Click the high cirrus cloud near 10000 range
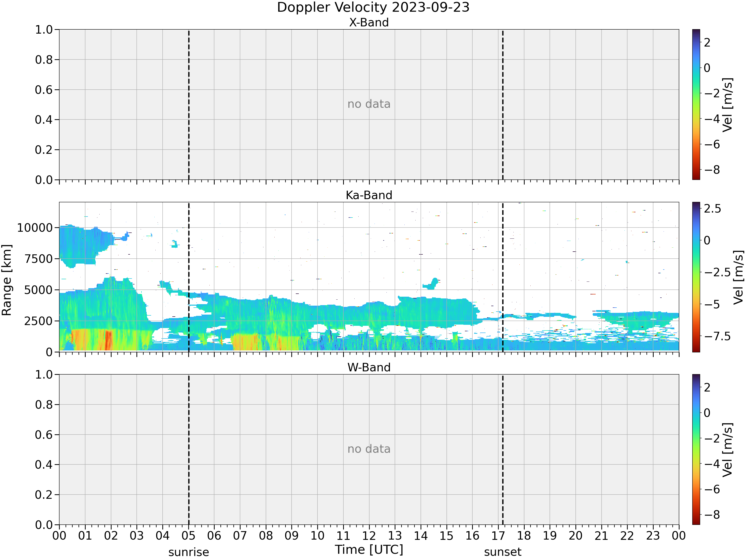 (84, 245)
